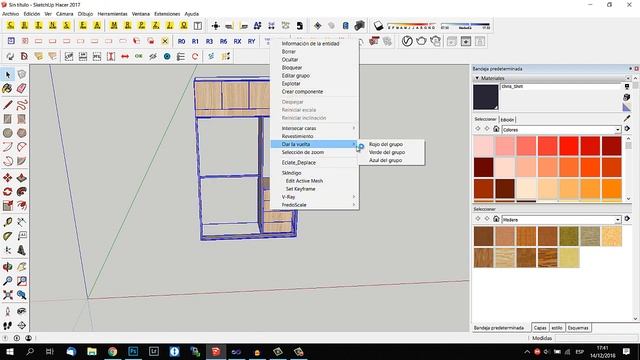This screenshot has width=640, height=360.
Task: Click the details arrow next to Colores dropdown
Action: pyautogui.click(x=627, y=129)
